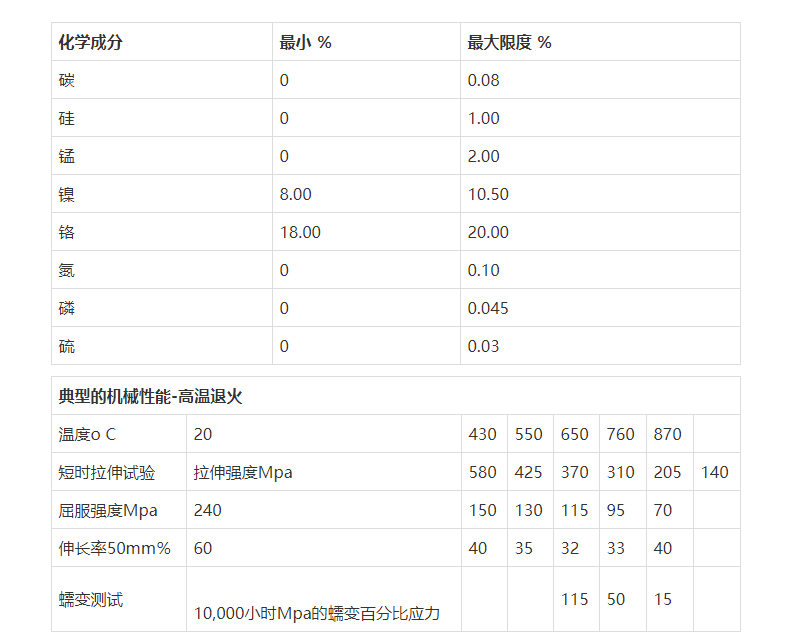Image resolution: width=790 pixels, height=644 pixels.
Task: Click the carbon maximum value 0.08
Action: click(x=483, y=80)
